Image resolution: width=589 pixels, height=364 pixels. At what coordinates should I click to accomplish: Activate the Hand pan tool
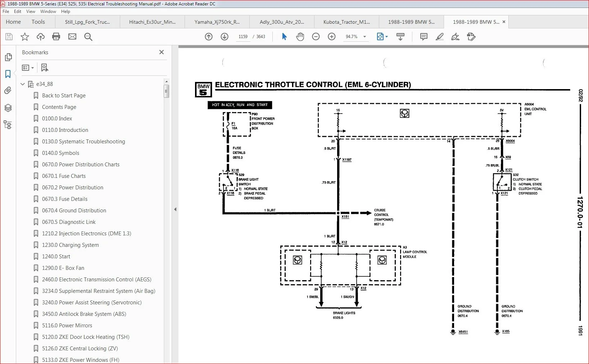(x=300, y=37)
